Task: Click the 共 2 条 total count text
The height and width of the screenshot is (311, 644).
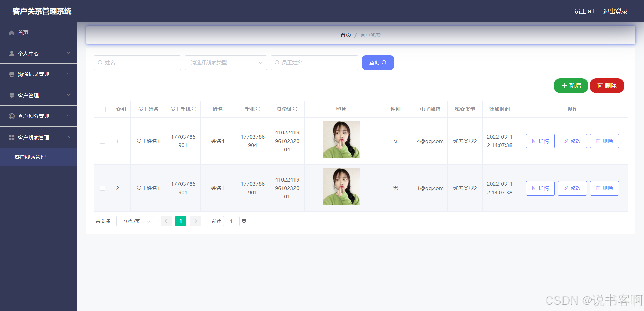Action: click(x=103, y=221)
